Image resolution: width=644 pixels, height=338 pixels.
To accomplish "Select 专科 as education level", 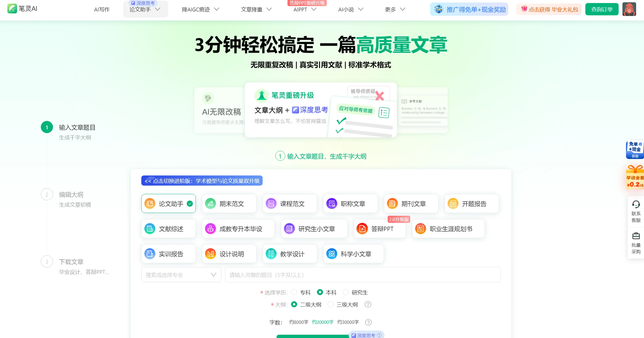I will tap(294, 292).
